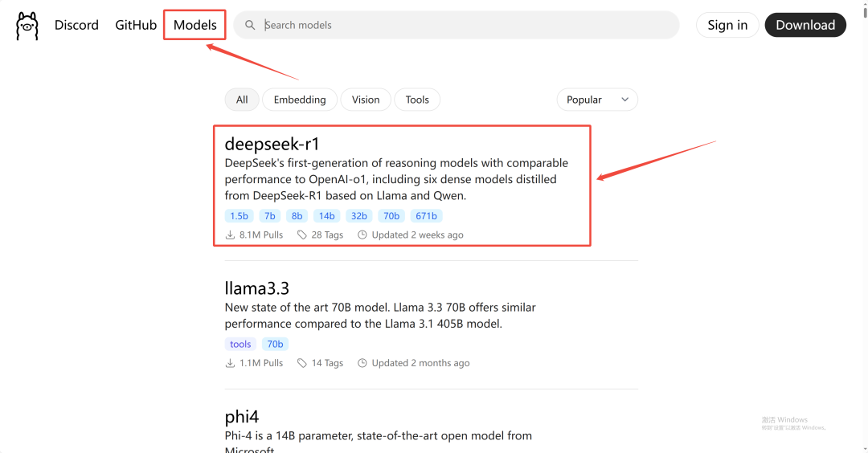Viewport: 868px width, 453px height.
Task: Click the '28 Tags' text
Action: 327,235
